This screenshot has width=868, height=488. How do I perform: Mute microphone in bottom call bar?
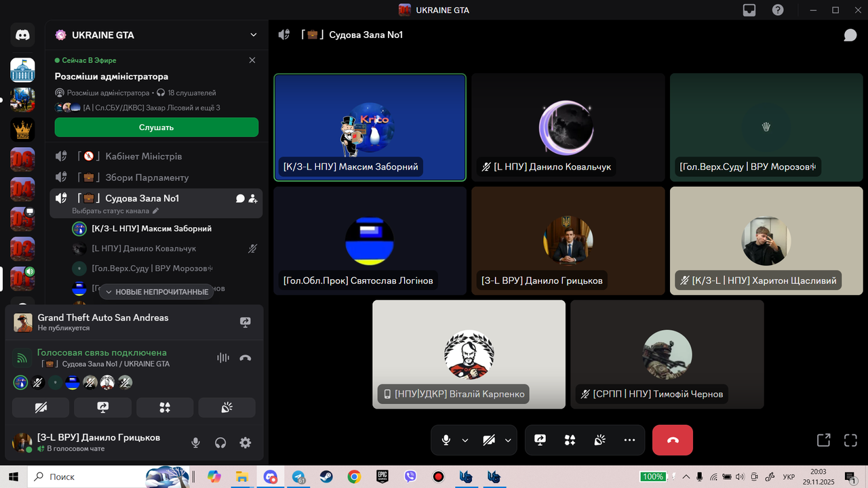pyautogui.click(x=446, y=440)
